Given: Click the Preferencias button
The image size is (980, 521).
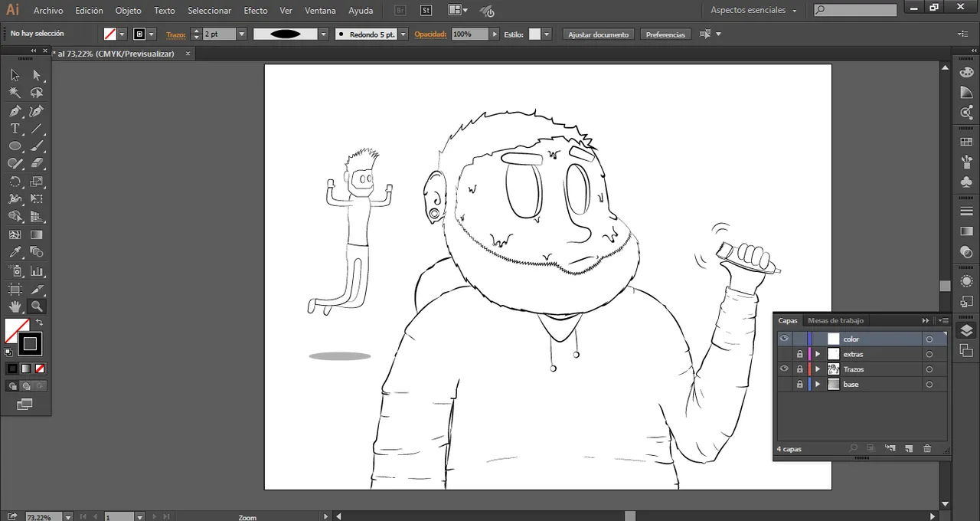Looking at the screenshot, I should [665, 34].
